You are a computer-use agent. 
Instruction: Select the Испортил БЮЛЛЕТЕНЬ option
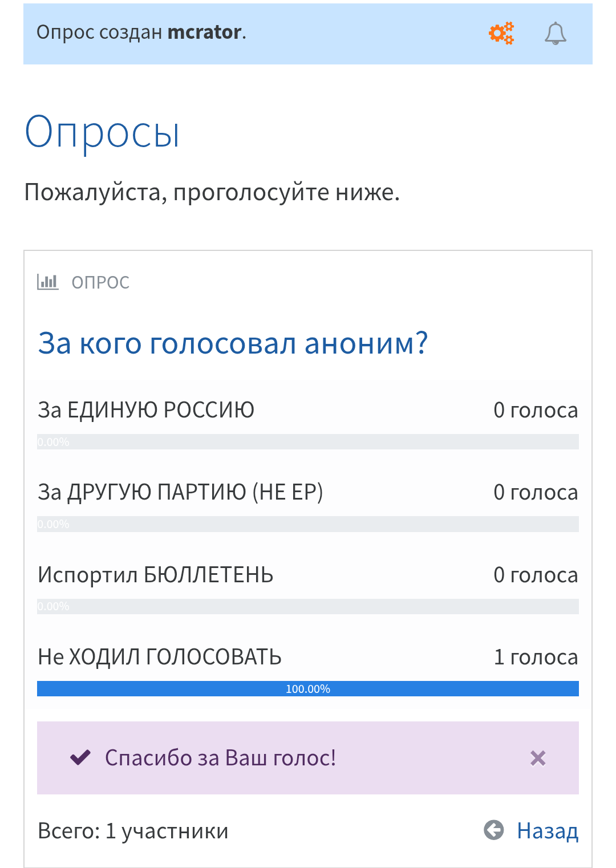pyautogui.click(x=156, y=575)
